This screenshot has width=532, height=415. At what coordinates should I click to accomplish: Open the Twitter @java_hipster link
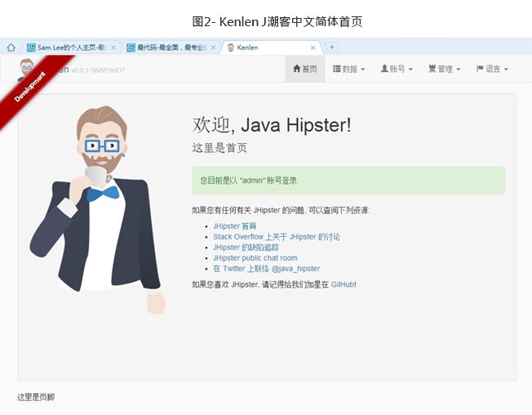coord(266,268)
